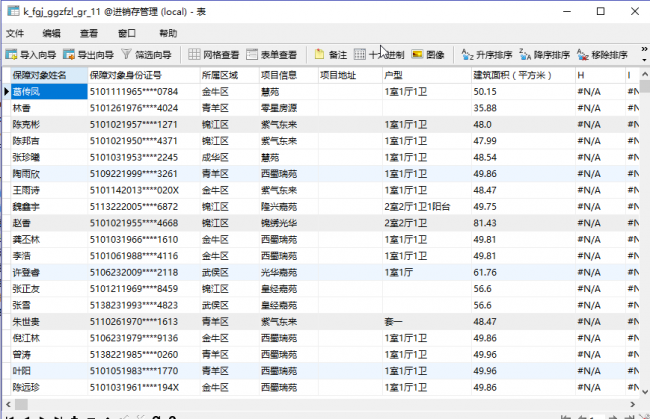Open the 窗口 menu
650x419 pixels.
tap(126, 33)
